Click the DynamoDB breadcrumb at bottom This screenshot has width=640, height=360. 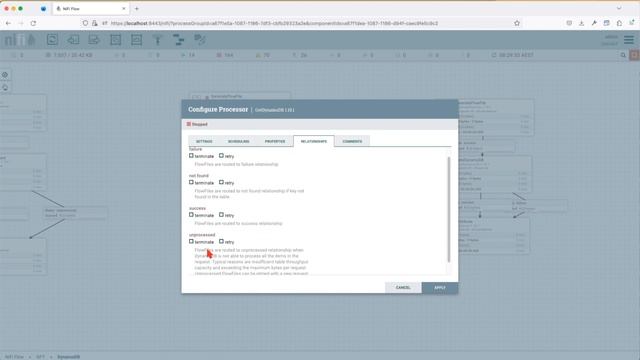[x=69, y=357]
